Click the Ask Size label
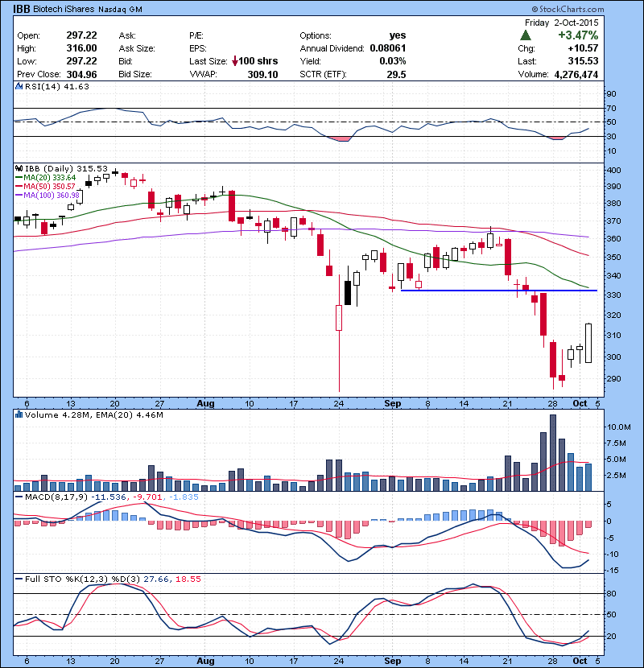The image size is (644, 668). tap(137, 48)
